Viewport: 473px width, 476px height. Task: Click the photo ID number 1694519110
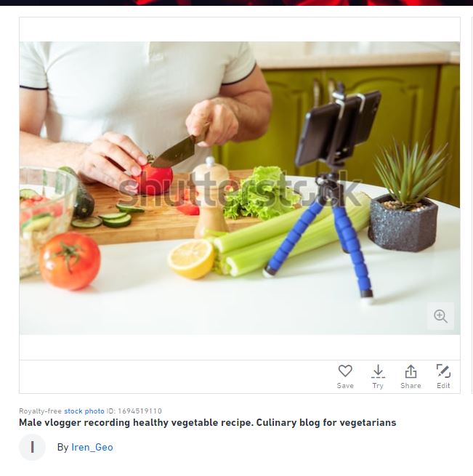tap(140, 411)
